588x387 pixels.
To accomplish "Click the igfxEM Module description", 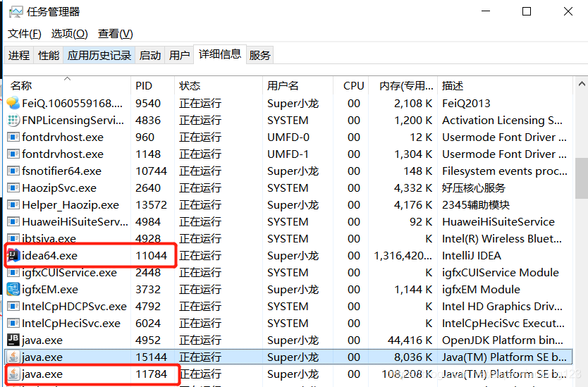I will pos(481,290).
